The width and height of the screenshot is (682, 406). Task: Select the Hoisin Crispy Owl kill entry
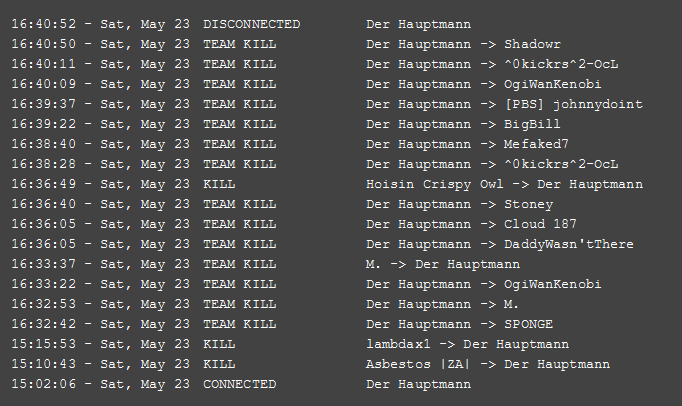tap(327, 185)
